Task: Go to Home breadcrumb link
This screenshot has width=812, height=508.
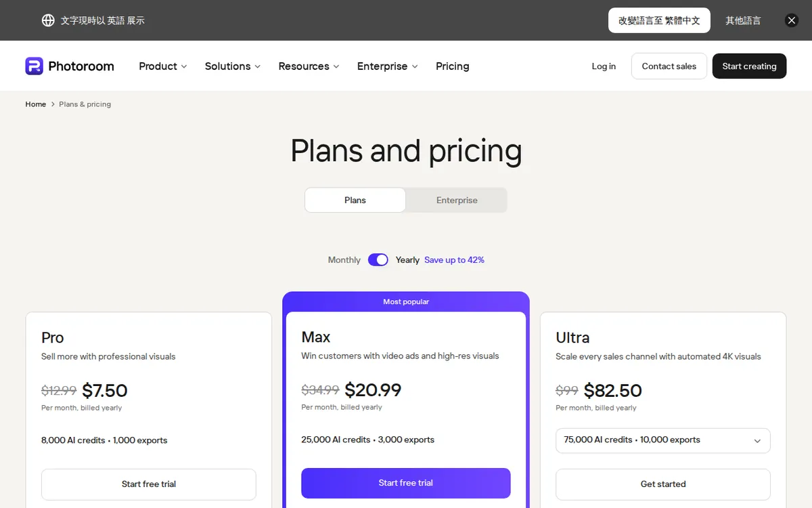Action: (36, 104)
